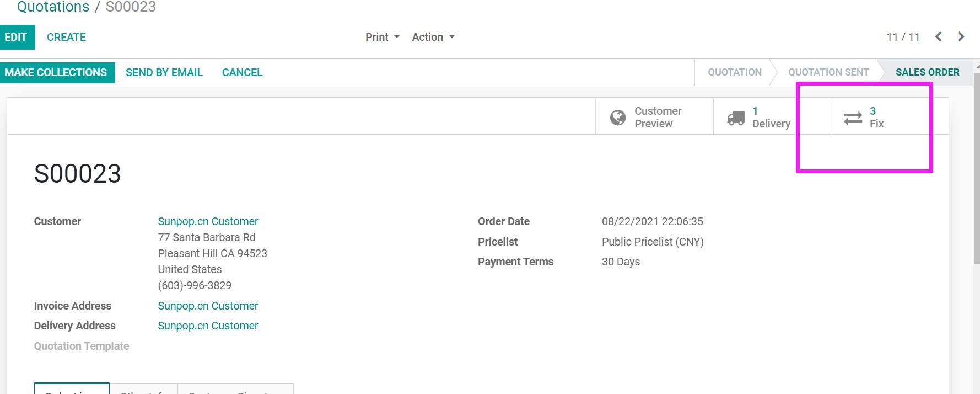This screenshot has width=980, height=394.
Task: Expand the Action dropdown menu
Action: (x=433, y=37)
